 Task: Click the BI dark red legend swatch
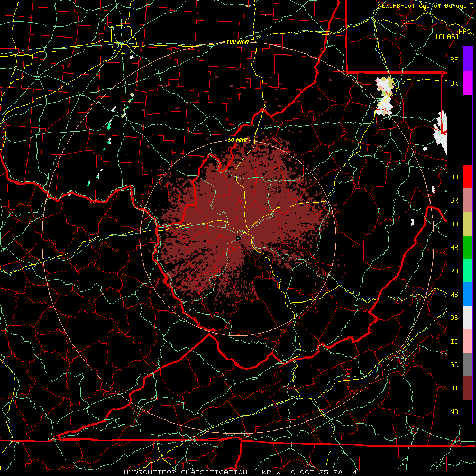click(467, 388)
